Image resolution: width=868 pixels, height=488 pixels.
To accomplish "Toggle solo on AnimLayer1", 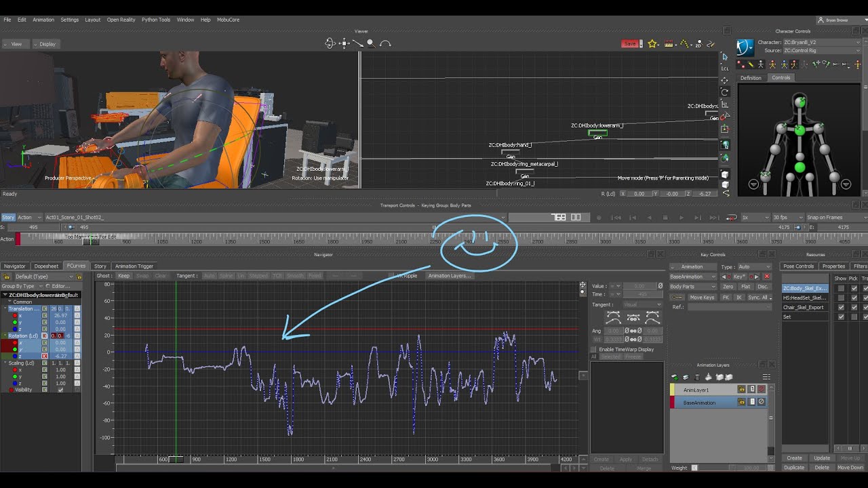I will click(751, 390).
